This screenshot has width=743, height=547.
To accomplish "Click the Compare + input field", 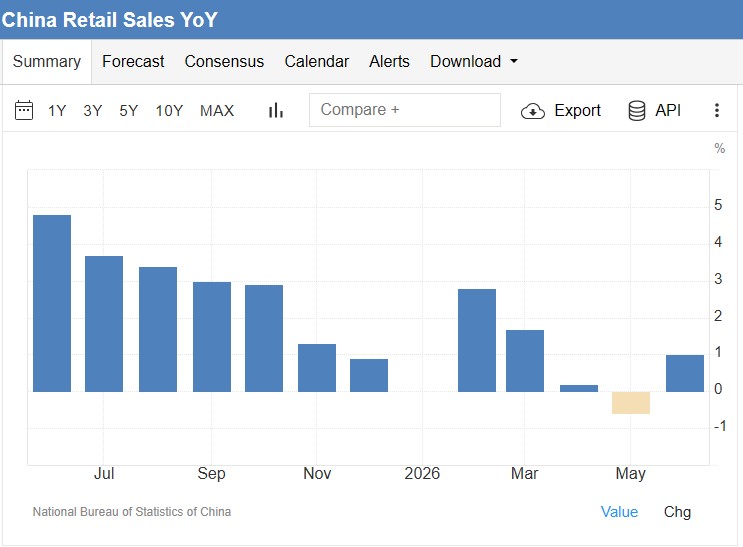I will [x=405, y=110].
